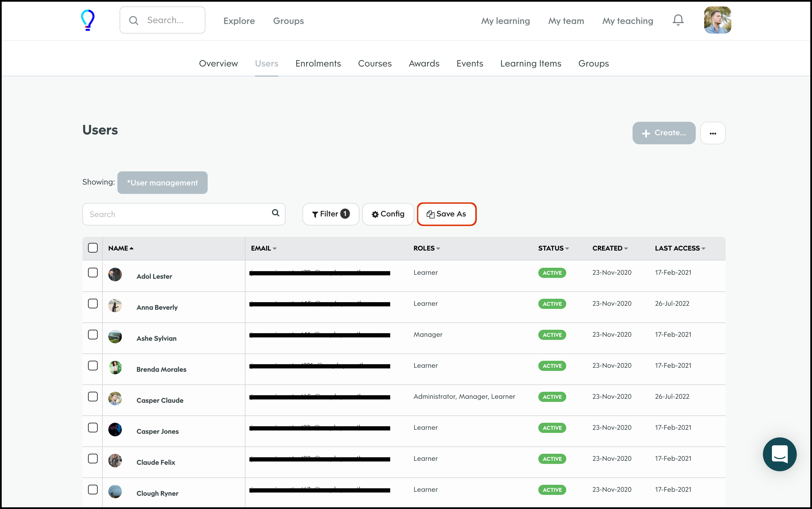Click Casper Claude's avatar thumbnail
The height and width of the screenshot is (509, 812).
[x=115, y=398]
